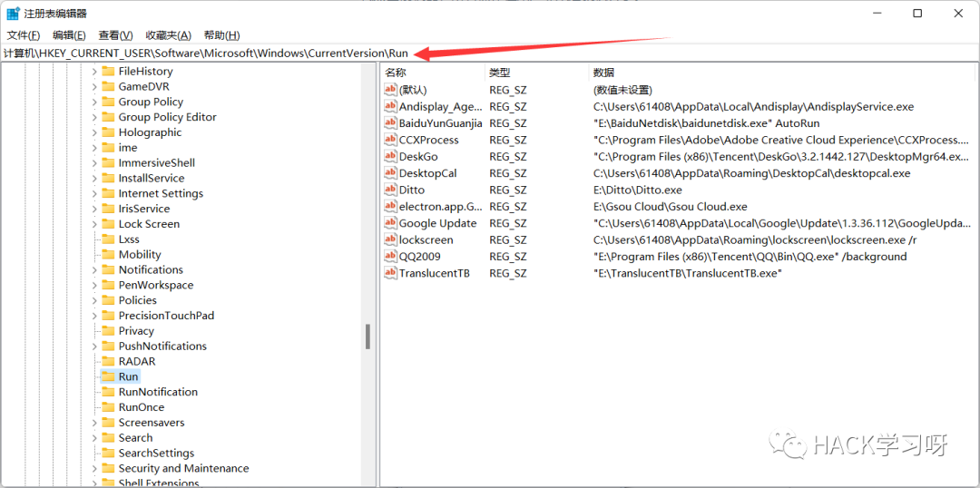Select the Search tree key
Screen dimensions: 980x488
coord(135,438)
